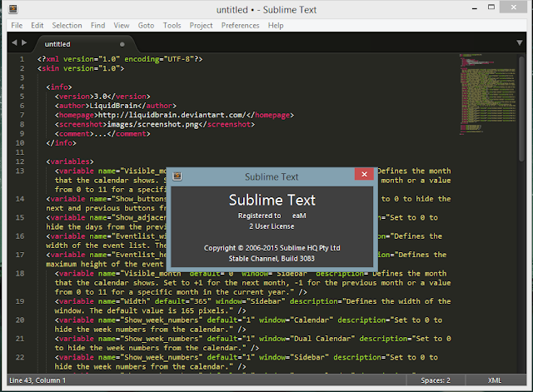Click the minimap code preview

point(488,93)
